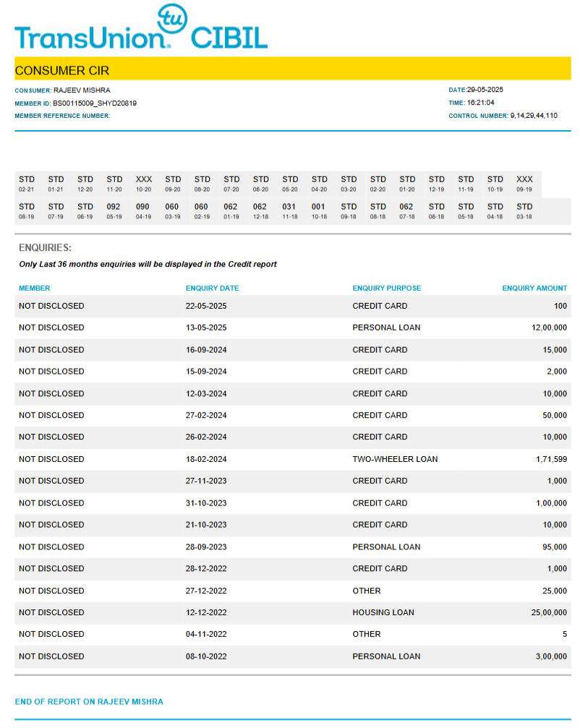580x728 pixels.
Task: Click the report date 29-05-2025
Action: tap(485, 90)
